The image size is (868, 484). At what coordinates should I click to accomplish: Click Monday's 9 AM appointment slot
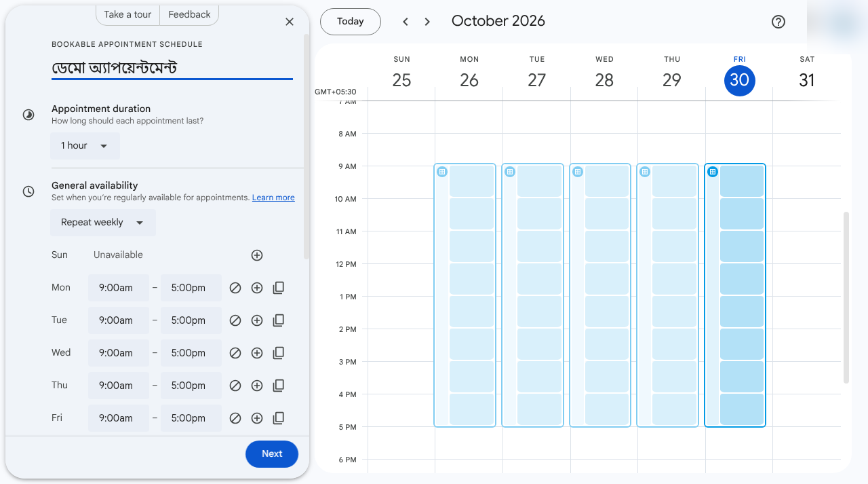pyautogui.click(x=471, y=181)
